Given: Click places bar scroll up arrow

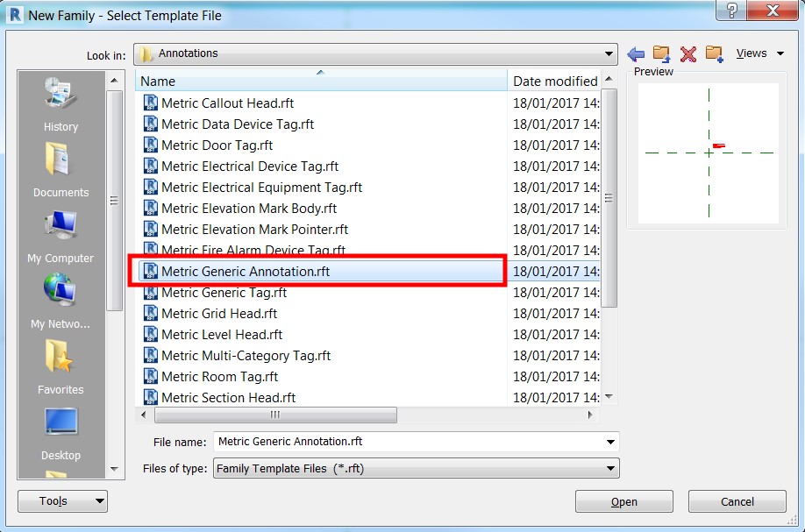Looking at the screenshot, I should (x=114, y=81).
